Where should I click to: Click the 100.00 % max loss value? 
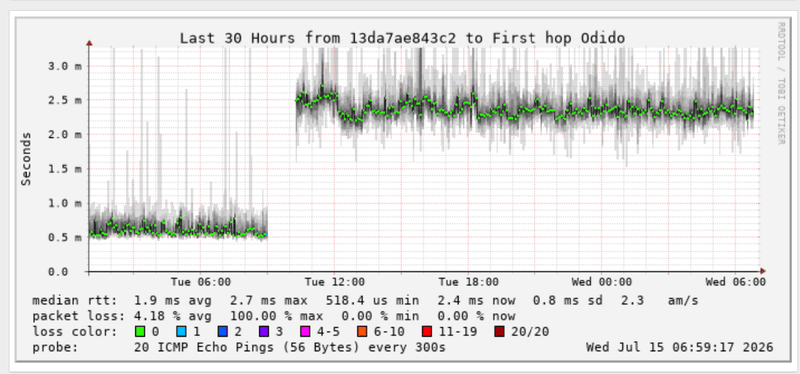(x=277, y=316)
